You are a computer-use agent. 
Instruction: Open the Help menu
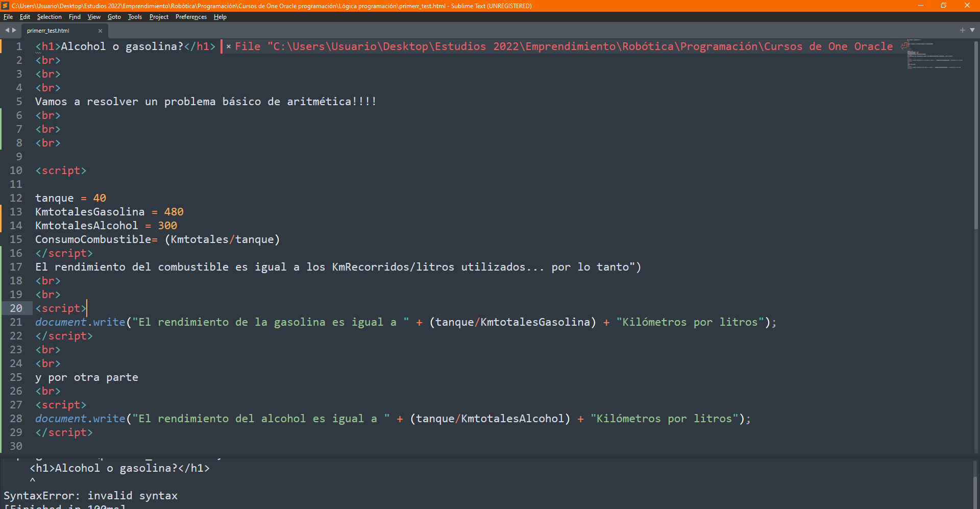click(220, 17)
